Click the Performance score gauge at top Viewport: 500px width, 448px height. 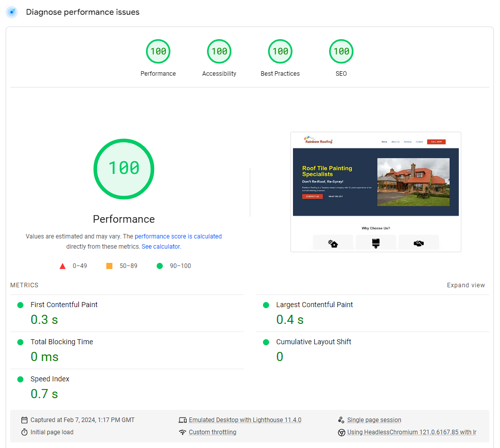pyautogui.click(x=158, y=51)
